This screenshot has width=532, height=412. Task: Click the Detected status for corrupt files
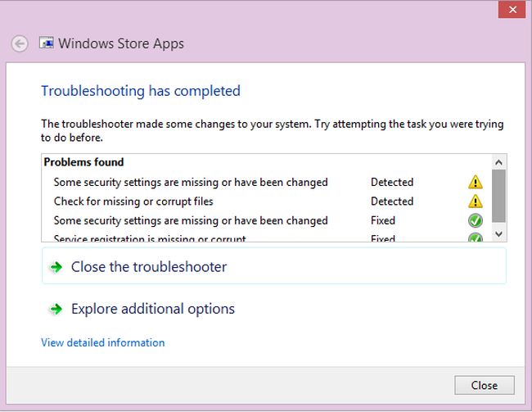[x=392, y=201]
